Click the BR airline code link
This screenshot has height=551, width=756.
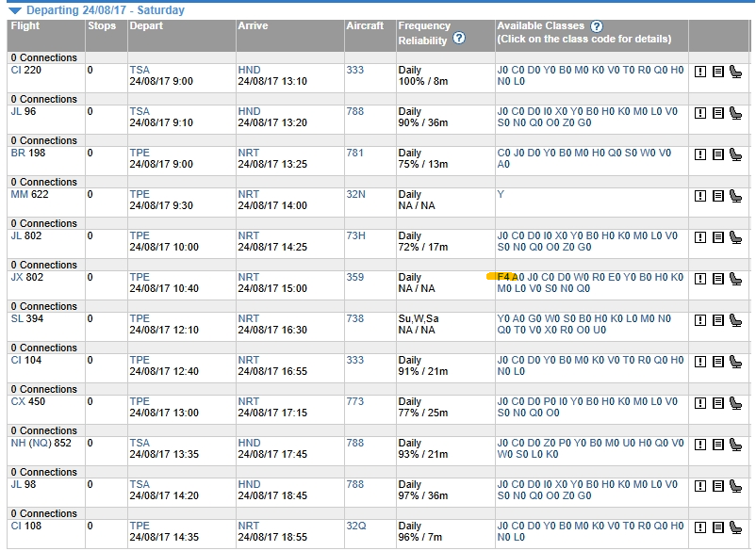18,154
